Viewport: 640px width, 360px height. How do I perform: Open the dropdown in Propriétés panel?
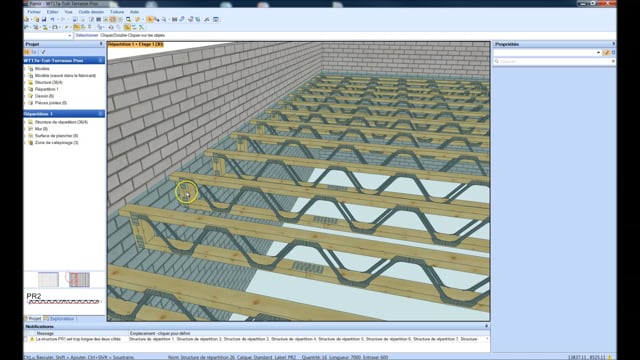coord(598,52)
